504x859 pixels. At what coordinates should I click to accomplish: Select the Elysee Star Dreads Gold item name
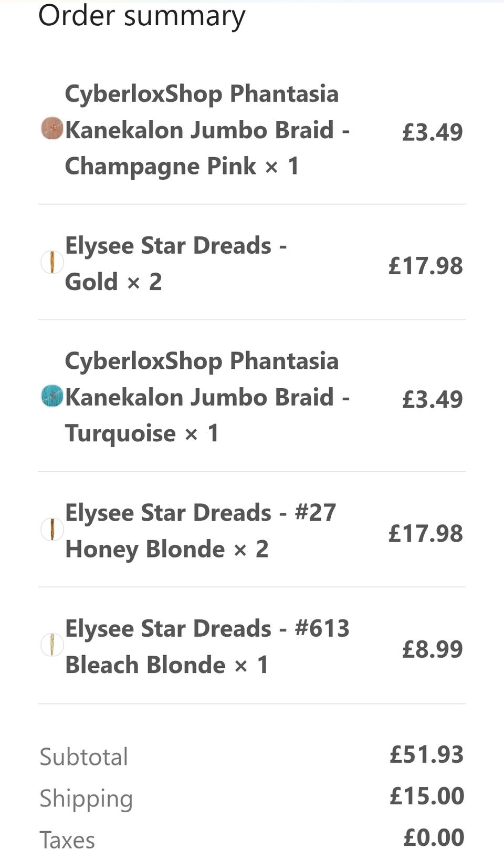click(x=175, y=263)
